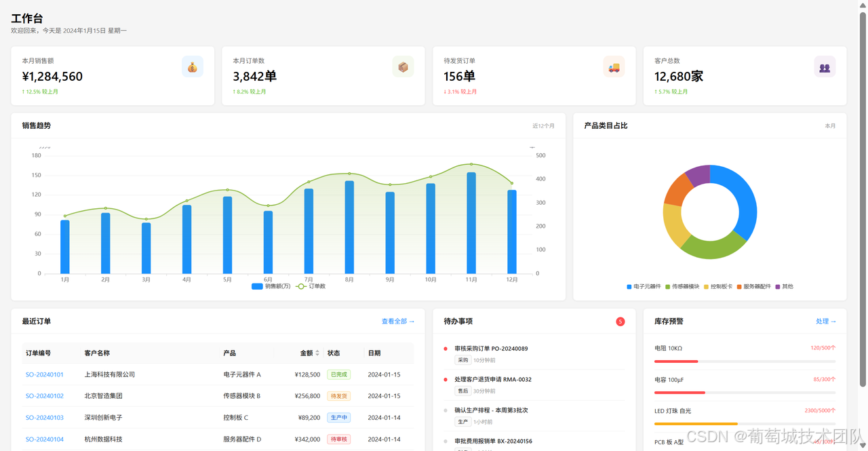Click the money bag icon on sales card

(193, 66)
